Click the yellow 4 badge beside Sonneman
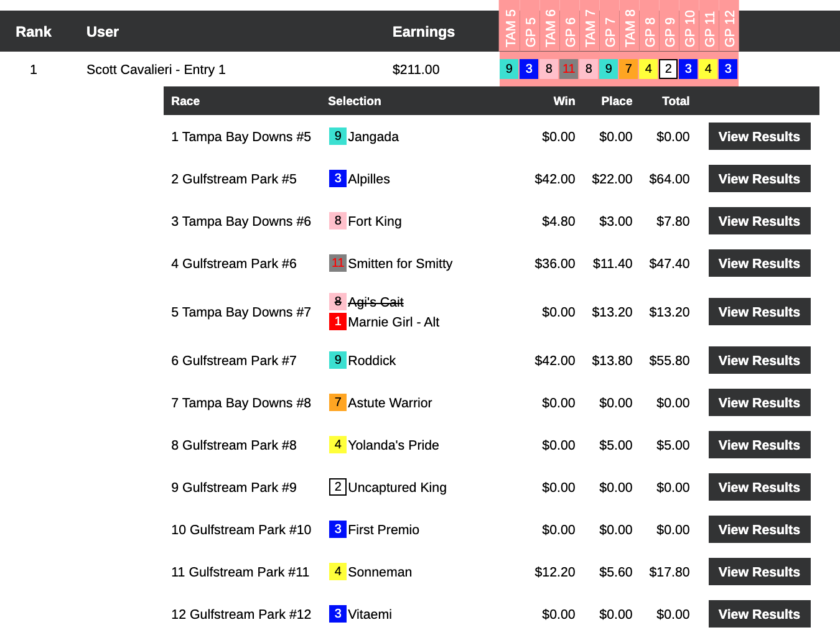 [337, 572]
